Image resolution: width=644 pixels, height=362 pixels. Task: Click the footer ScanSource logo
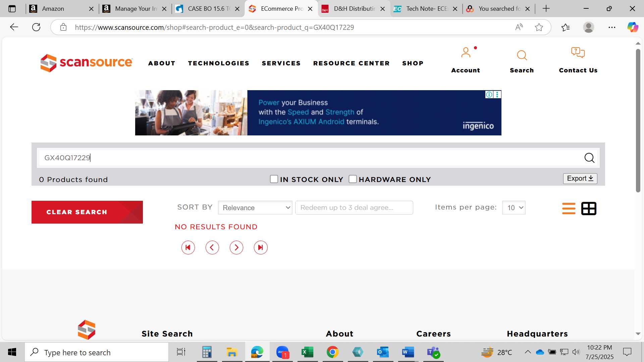[87, 330]
